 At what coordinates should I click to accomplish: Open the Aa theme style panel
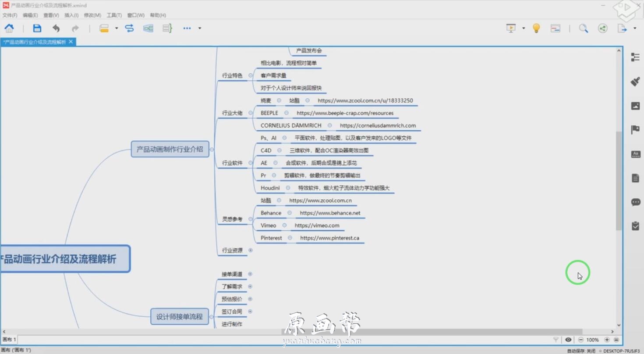[635, 154]
